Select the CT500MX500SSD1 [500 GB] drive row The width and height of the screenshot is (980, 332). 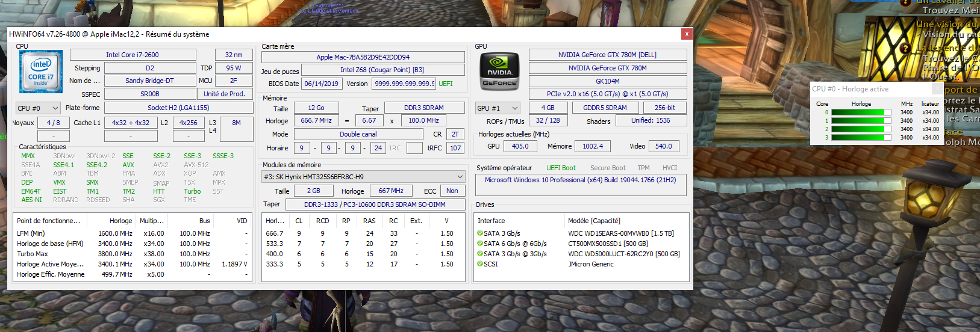click(582, 244)
